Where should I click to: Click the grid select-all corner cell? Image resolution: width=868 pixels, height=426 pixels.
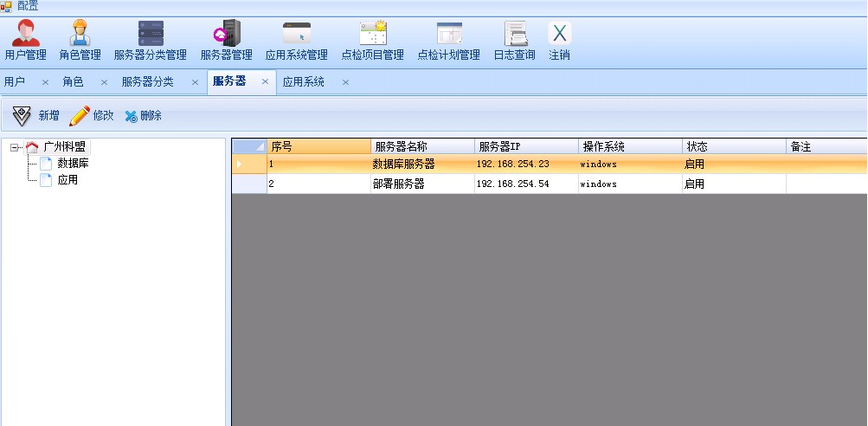[x=249, y=146]
